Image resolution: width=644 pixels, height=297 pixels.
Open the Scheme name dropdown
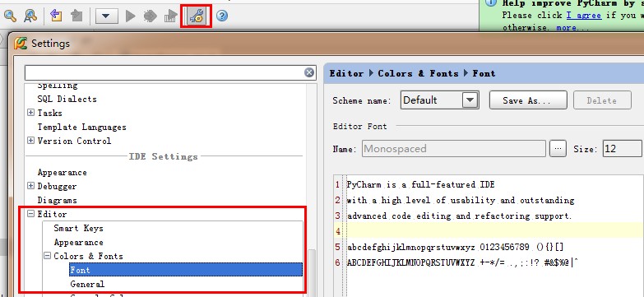click(x=470, y=100)
